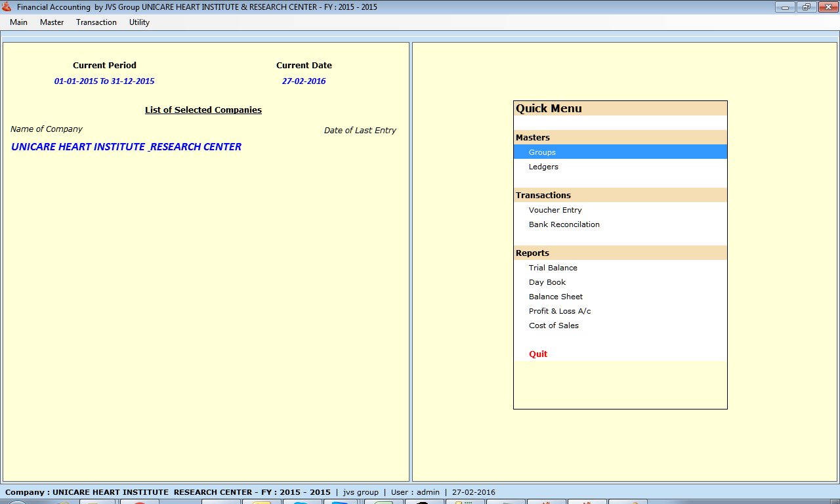Open the Day Book report
Screen dimensions: 840x504
(x=547, y=282)
